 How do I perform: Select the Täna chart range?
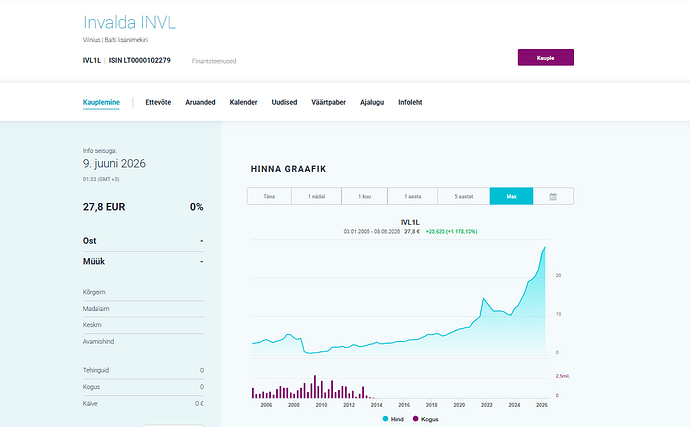pos(269,196)
